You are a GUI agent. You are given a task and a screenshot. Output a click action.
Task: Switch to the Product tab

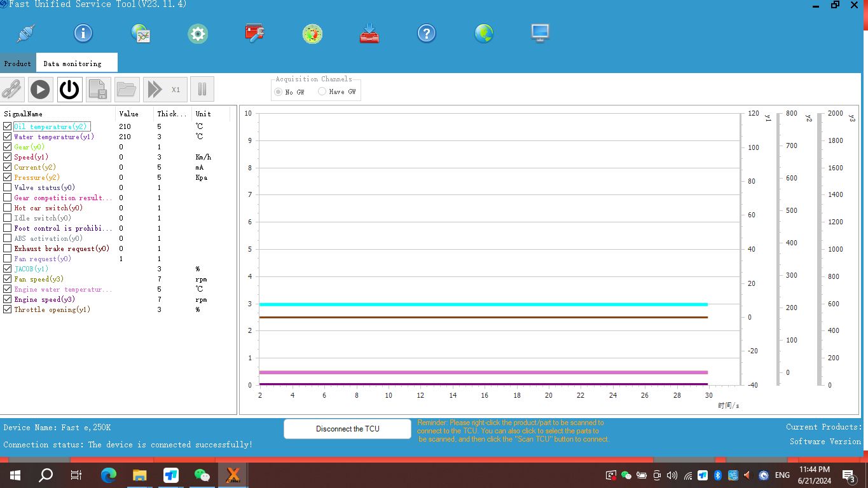coord(17,64)
